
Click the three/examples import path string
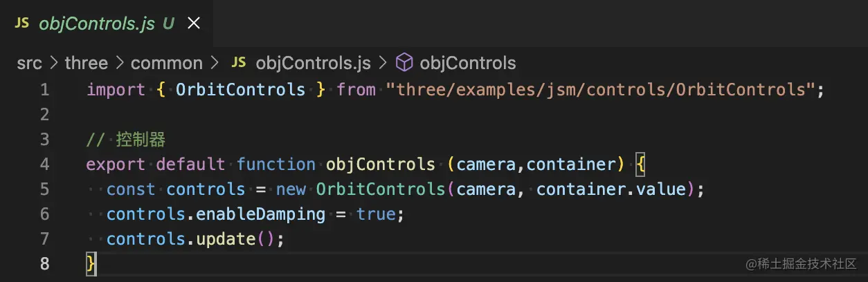click(600, 89)
